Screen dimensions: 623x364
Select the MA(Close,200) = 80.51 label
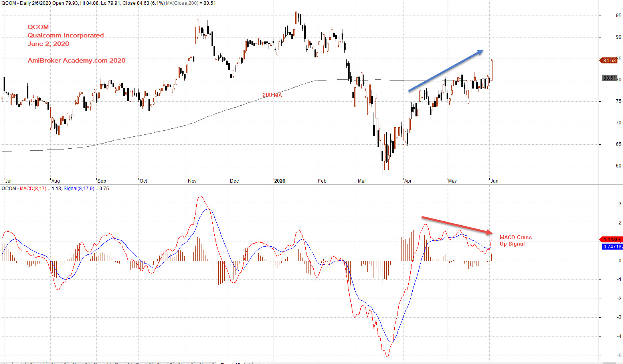tap(191, 3)
